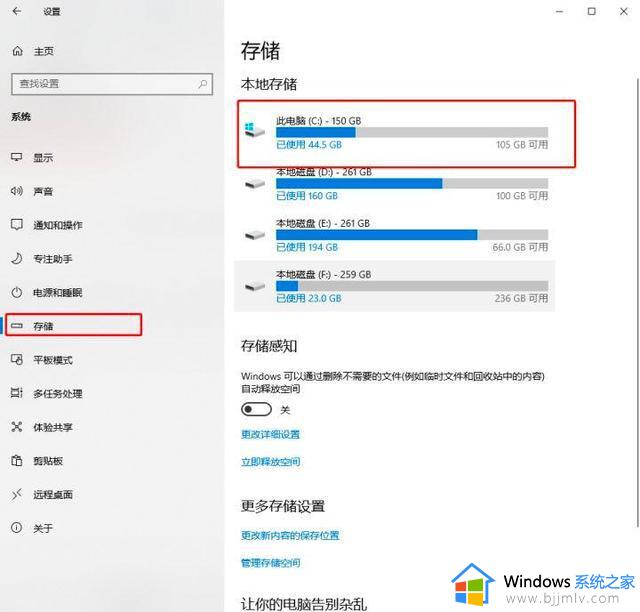Open the 声音 settings page
The height and width of the screenshot is (612, 640).
43,191
